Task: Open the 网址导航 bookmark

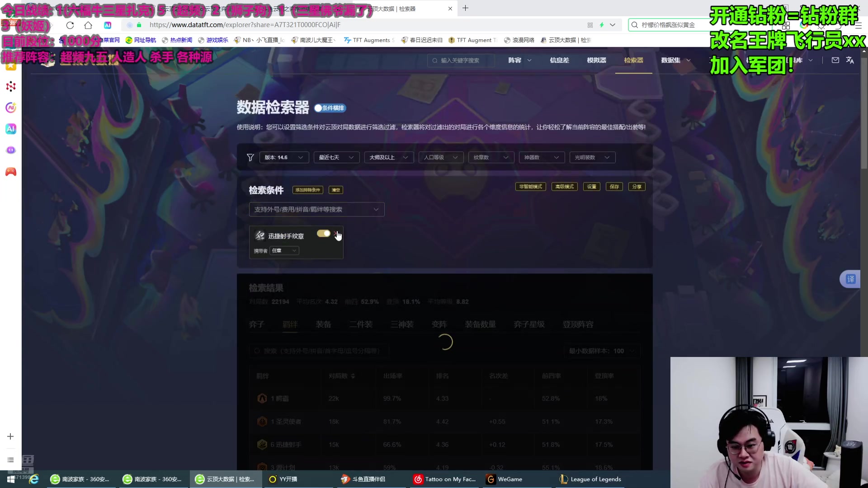Action: [x=141, y=40]
